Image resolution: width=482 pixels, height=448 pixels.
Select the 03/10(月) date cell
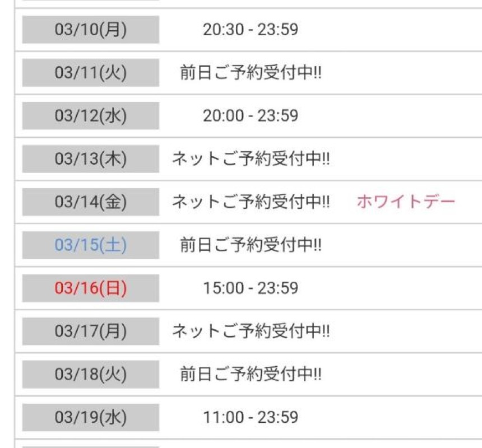tap(91, 30)
